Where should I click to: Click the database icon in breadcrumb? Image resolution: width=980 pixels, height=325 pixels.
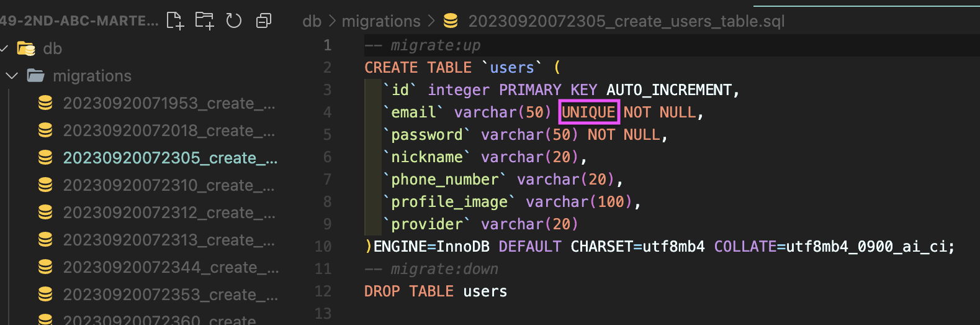451,21
